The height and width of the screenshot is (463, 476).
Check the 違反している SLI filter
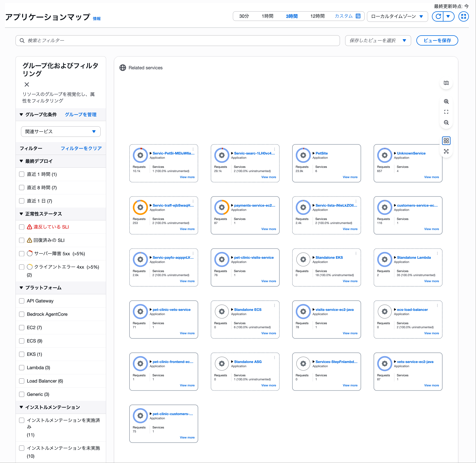click(x=22, y=227)
